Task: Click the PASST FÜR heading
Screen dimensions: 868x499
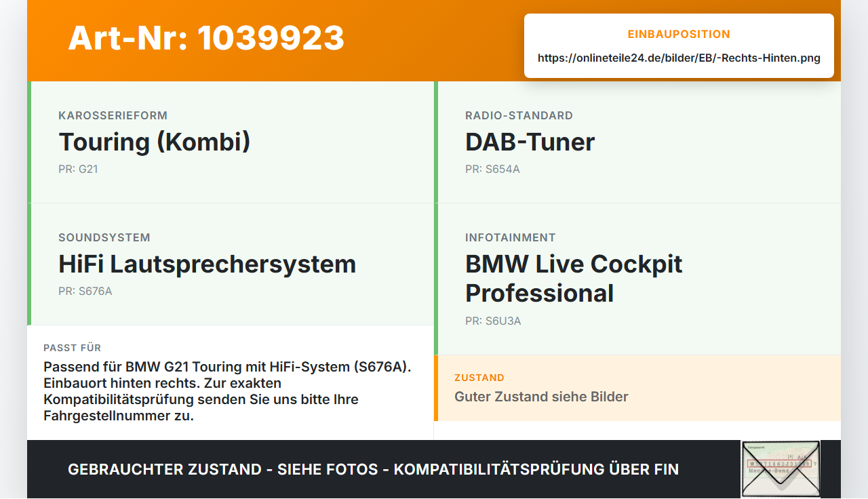Action: pos(72,348)
